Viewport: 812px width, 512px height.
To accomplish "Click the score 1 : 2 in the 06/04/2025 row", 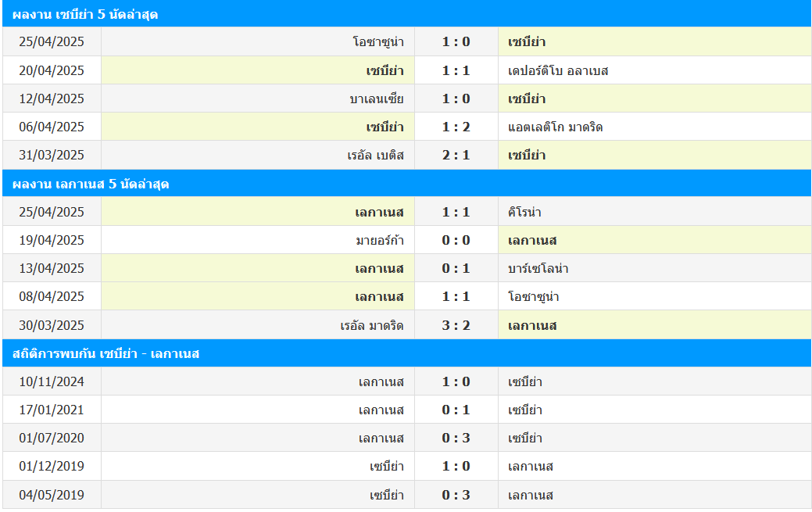I will 456,127.
